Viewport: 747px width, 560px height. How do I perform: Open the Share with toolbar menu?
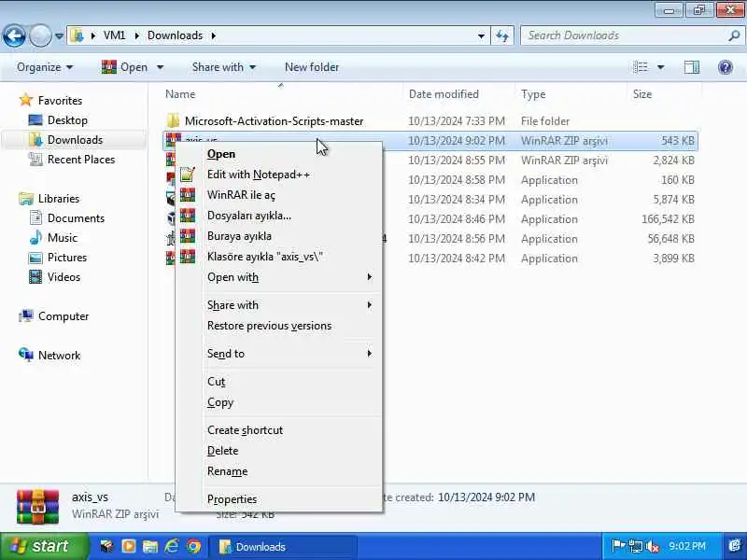(x=223, y=67)
